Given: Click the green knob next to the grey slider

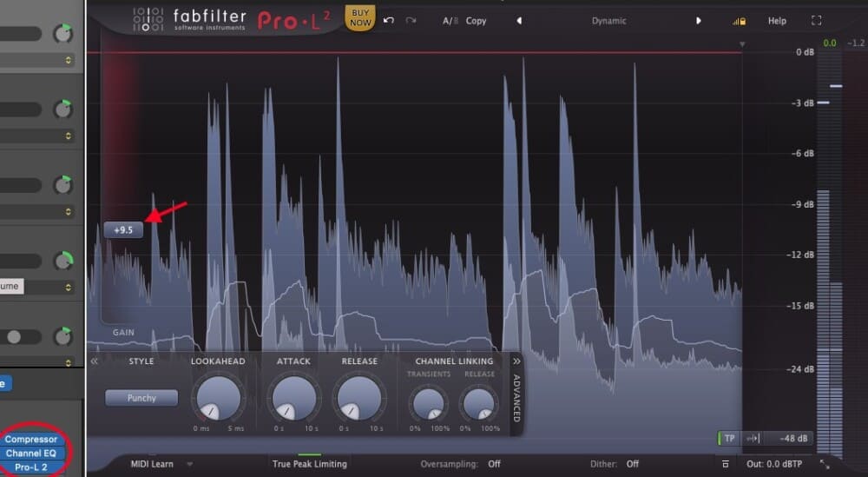Looking at the screenshot, I should (63, 336).
